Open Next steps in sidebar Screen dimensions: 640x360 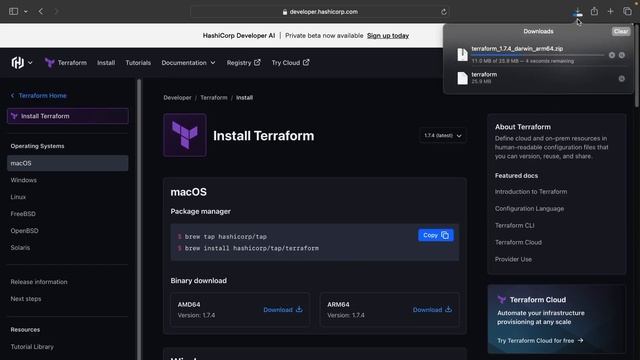tap(26, 299)
